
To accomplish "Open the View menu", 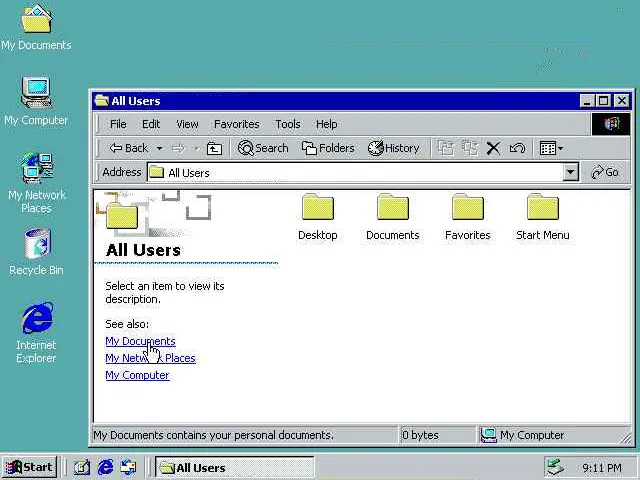I will 187,124.
